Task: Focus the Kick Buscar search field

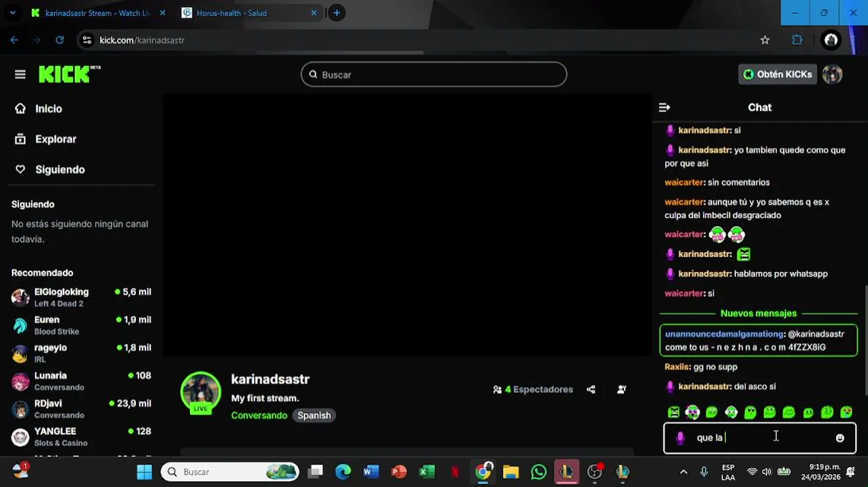Action: point(433,74)
